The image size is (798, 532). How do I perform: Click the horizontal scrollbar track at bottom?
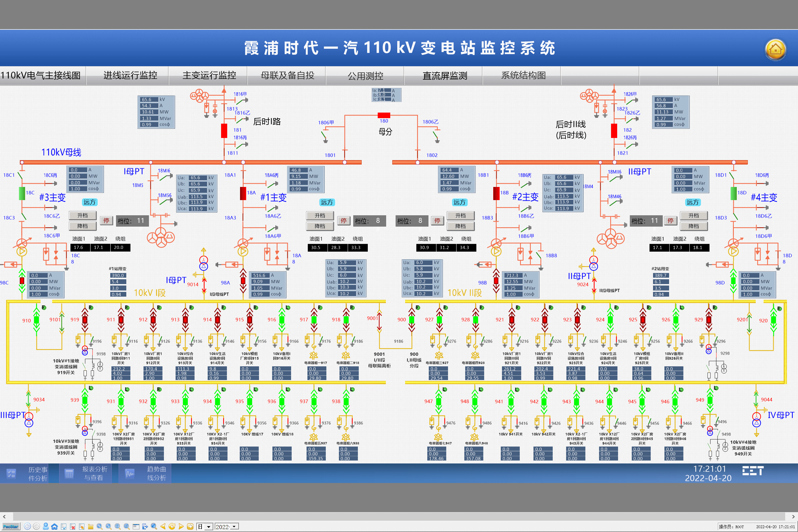(399, 516)
